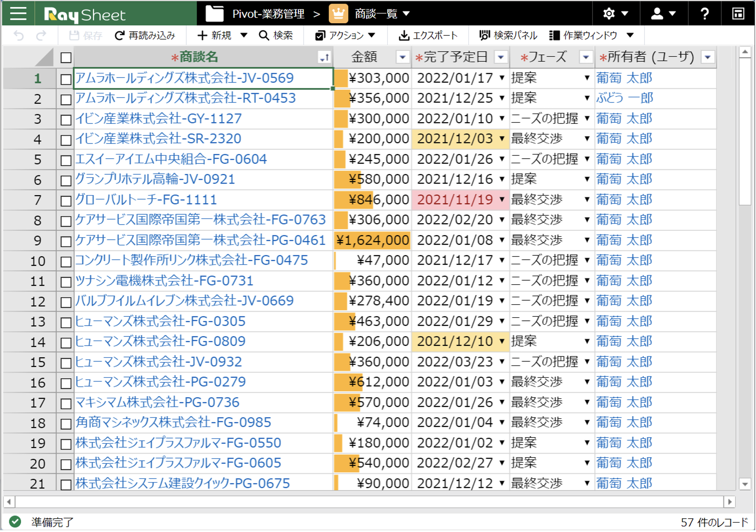
Task: Open the help question mark icon
Action: pyautogui.click(x=704, y=14)
